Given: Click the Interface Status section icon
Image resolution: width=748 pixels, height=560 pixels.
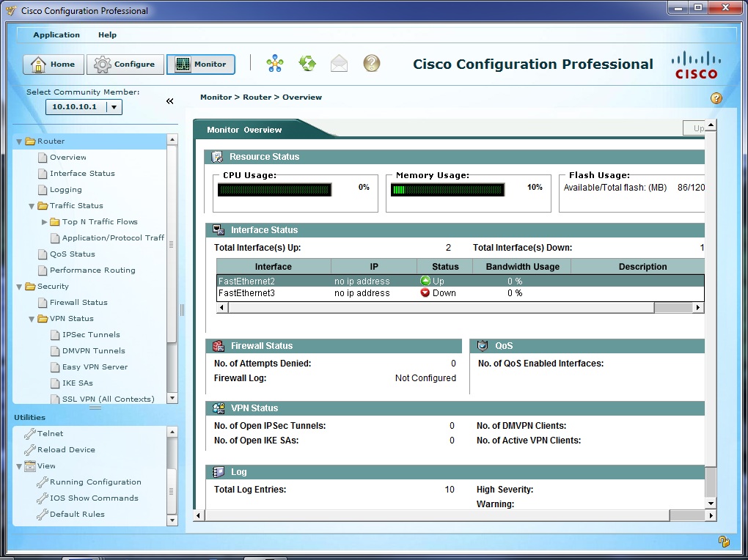Looking at the screenshot, I should 219,230.
